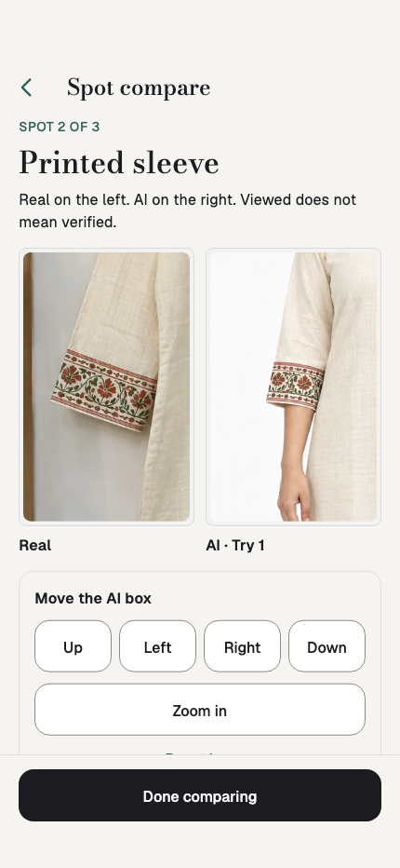Tap the hand in the AI image
The image size is (400, 868).
coord(293,494)
